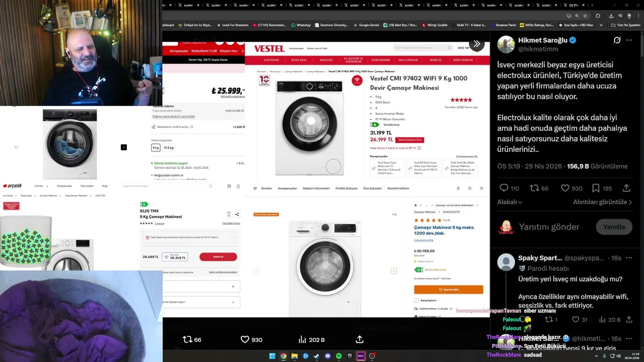Share Hikmet Saroğlu's post via the sidebar share icon
Viewport: 644px width, 362px height.
click(626, 188)
